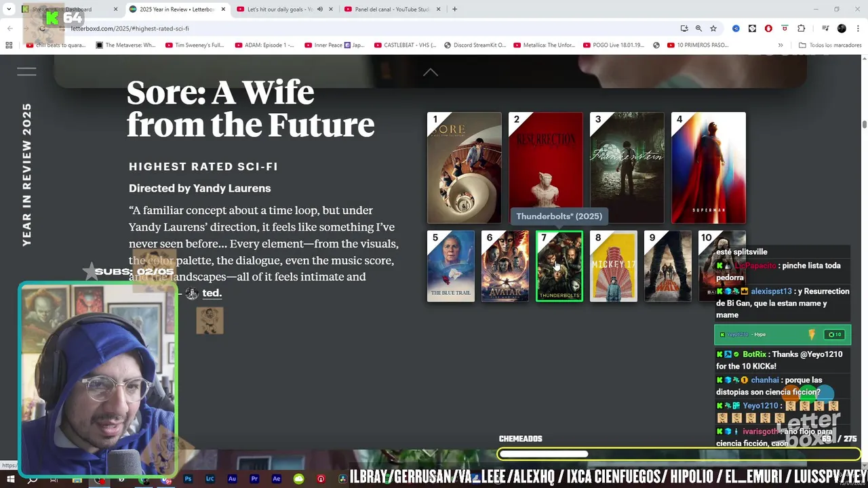Open the Chrome three-dot menu
This screenshot has width=868, height=488.
click(858, 28)
